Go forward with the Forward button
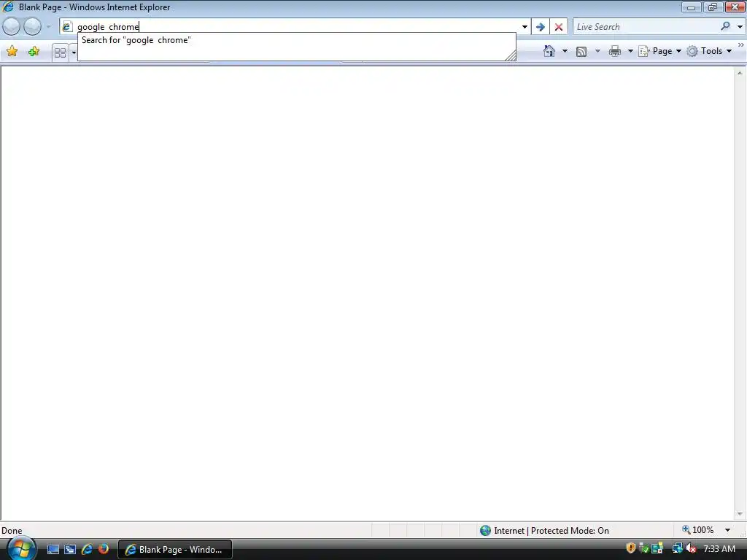The width and height of the screenshot is (747, 560). (x=32, y=27)
